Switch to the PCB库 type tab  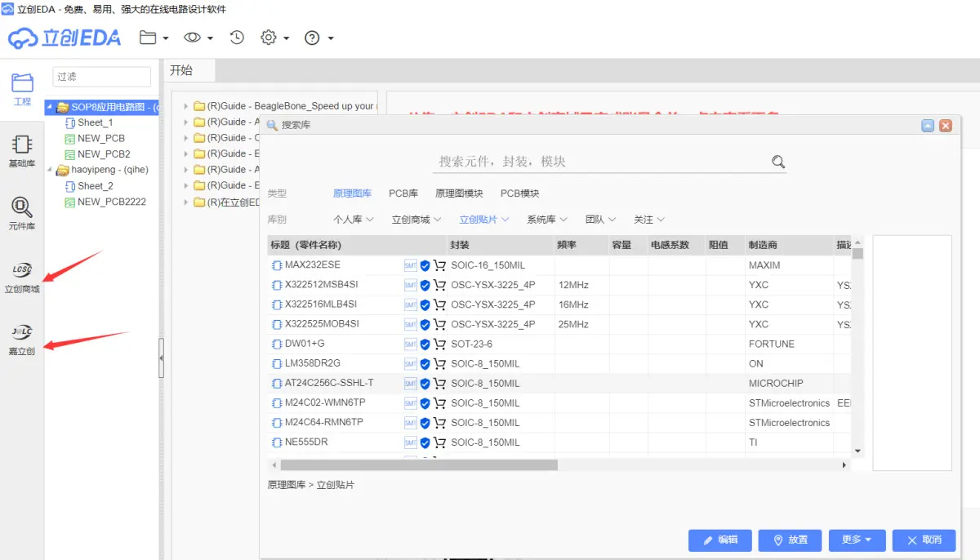[x=403, y=193]
